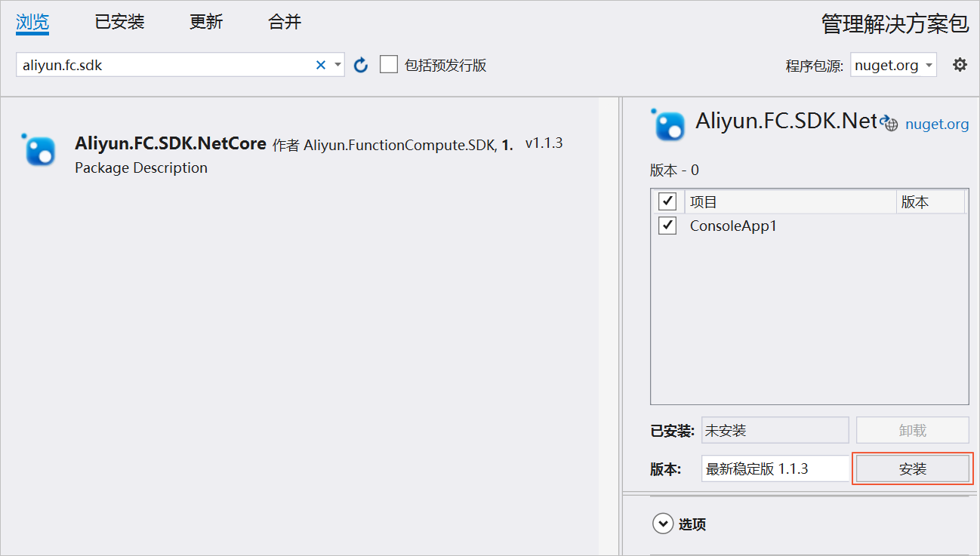980x556 pixels.
Task: Click the Aliyun.FC.SDK.NetCore package icon in list
Action: point(39,149)
